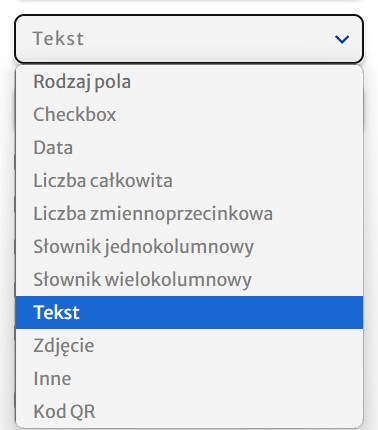Viewport: 378px width, 430px height.
Task: Select Słownik jednokolumnowy entry
Action: [x=189, y=246]
